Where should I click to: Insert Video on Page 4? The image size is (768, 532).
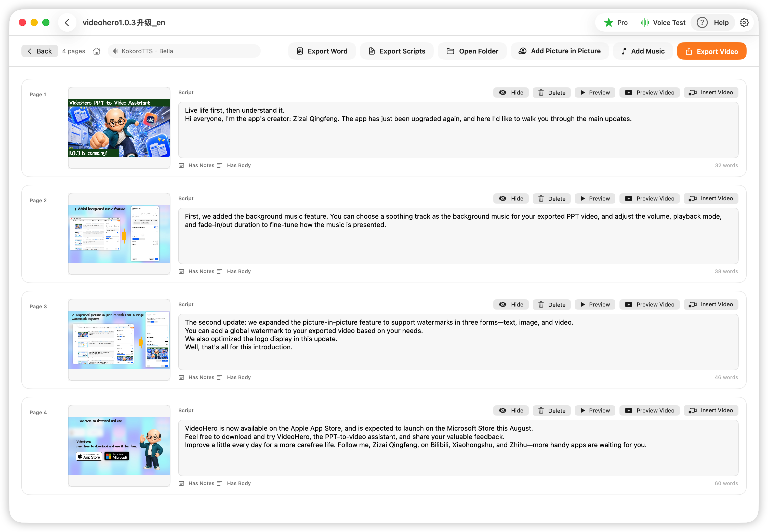pyautogui.click(x=711, y=411)
